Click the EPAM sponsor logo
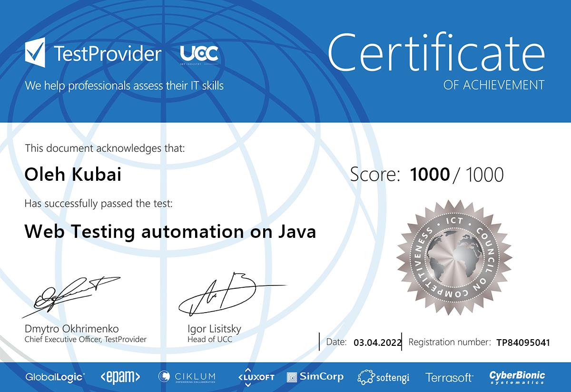 (x=120, y=377)
